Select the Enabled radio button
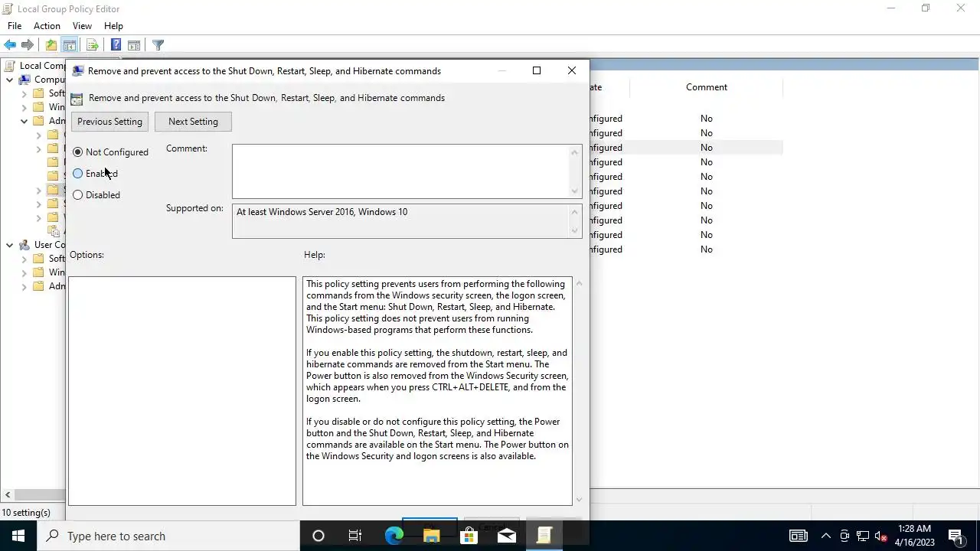980x551 pixels. (78, 174)
